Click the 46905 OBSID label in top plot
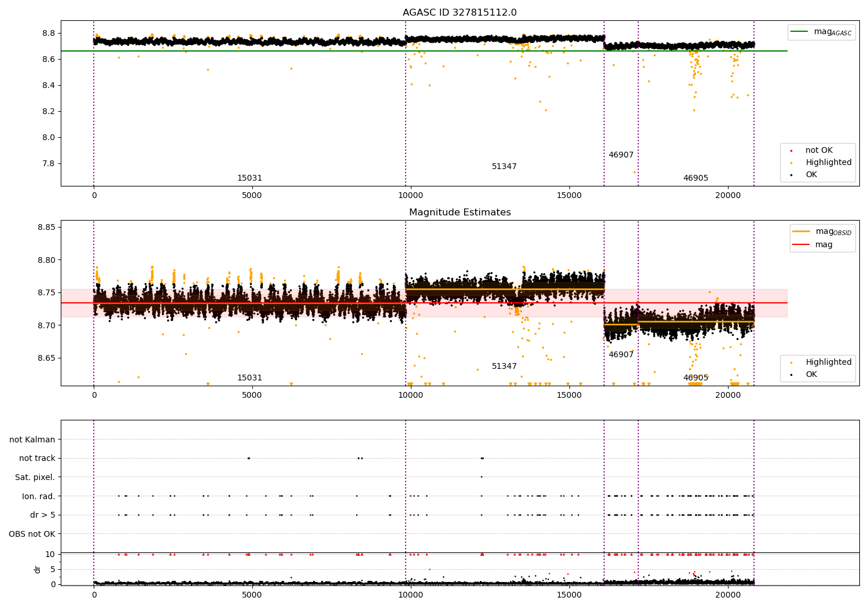The height and width of the screenshot is (608, 868). tap(696, 178)
